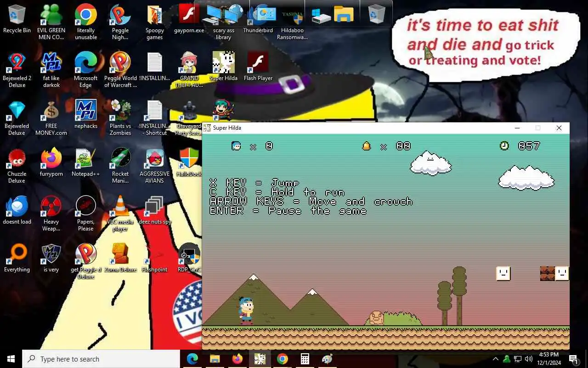Open the notification center icon
Viewport: 588px width, 368px height.
point(574,359)
